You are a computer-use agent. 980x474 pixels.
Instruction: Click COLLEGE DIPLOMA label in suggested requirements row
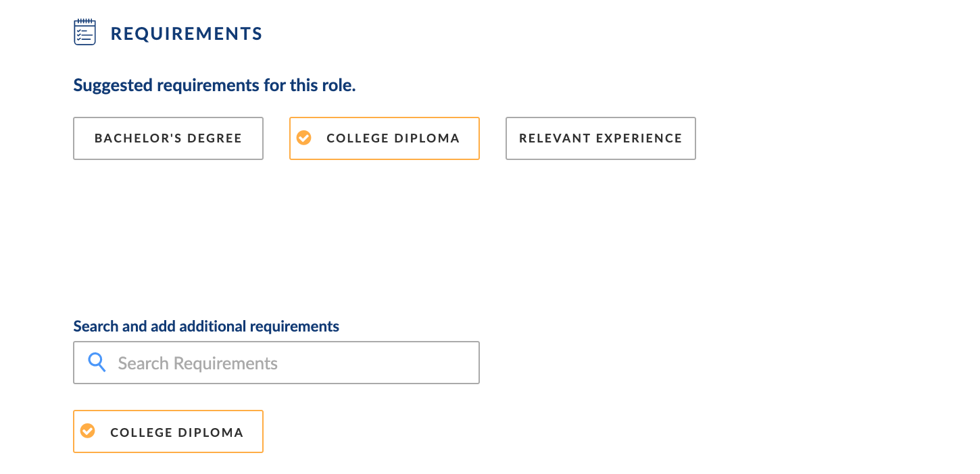[393, 138]
